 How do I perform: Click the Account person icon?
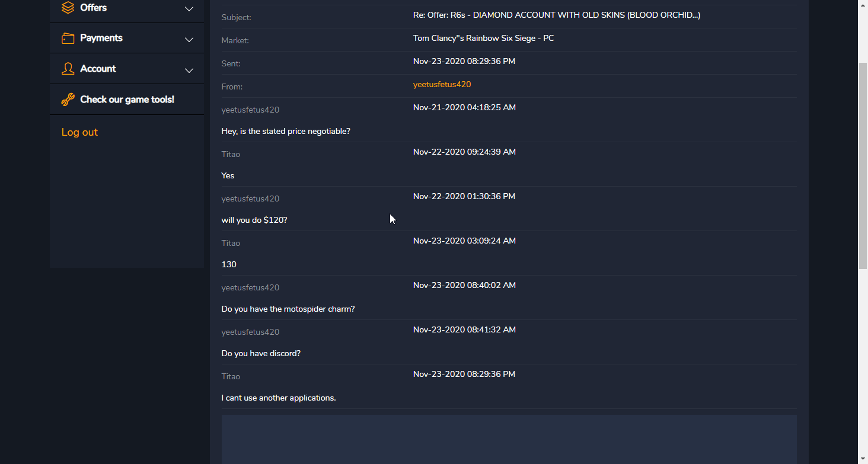tap(68, 69)
